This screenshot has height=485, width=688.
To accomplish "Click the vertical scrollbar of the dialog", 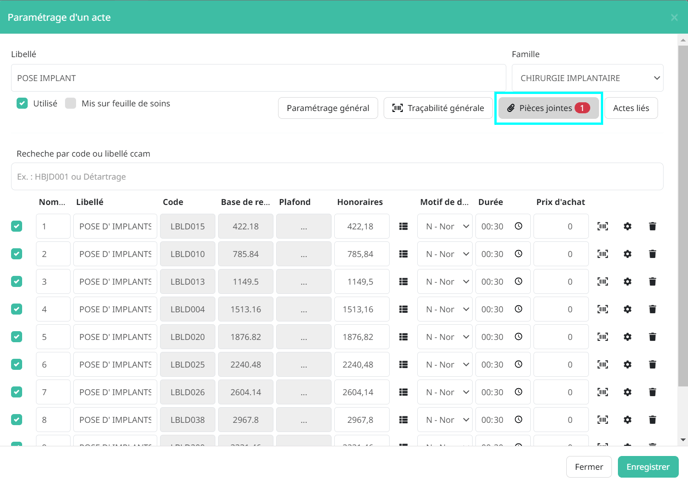I will 683,215.
